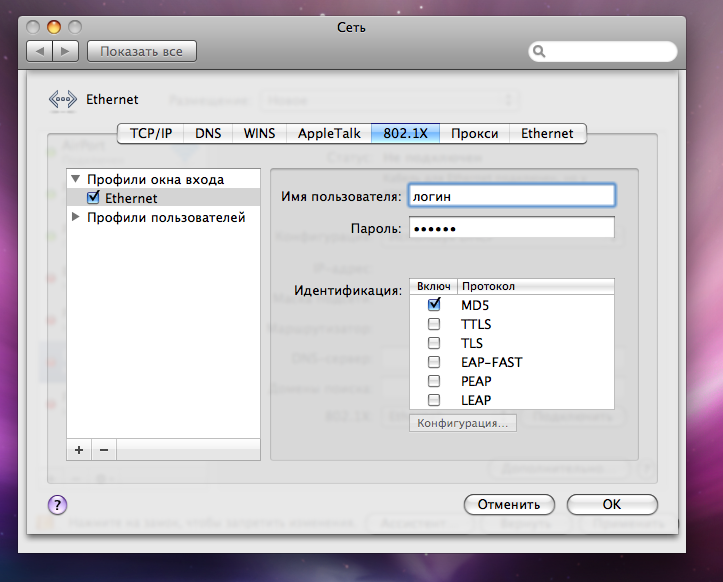Select the TLS protocol name
The image size is (723, 582).
[472, 343]
